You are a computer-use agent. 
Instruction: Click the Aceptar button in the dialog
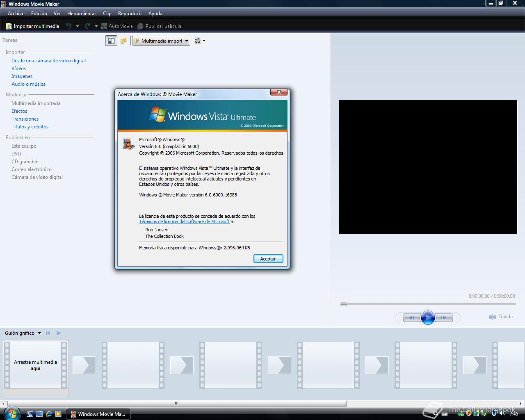tap(268, 258)
